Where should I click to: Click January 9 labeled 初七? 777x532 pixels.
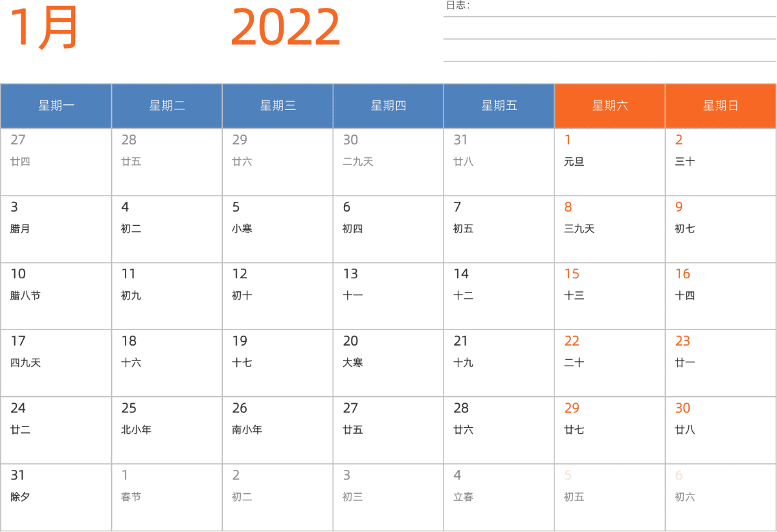point(721,229)
